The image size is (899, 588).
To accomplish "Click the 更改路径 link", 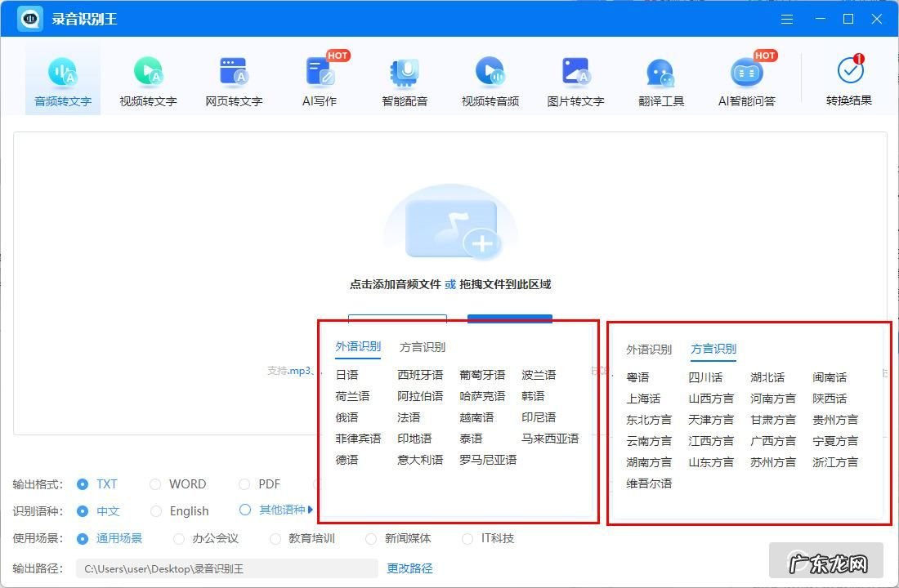I will coord(409,568).
